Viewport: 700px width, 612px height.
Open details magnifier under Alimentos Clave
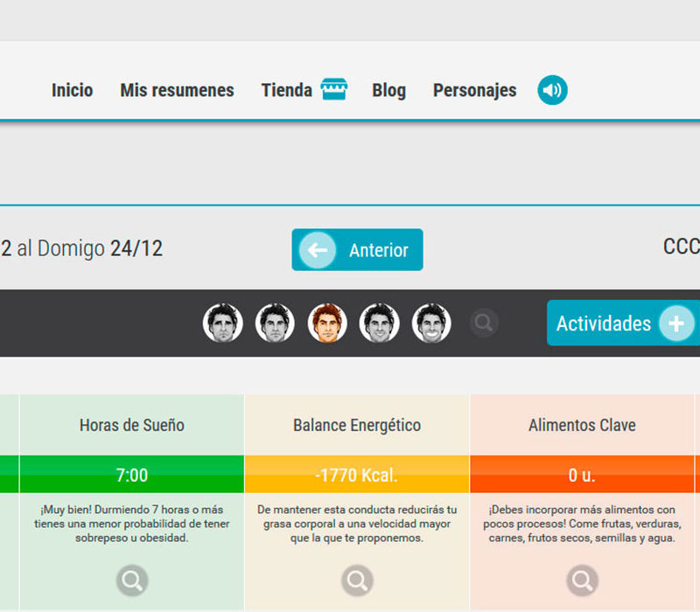(582, 580)
